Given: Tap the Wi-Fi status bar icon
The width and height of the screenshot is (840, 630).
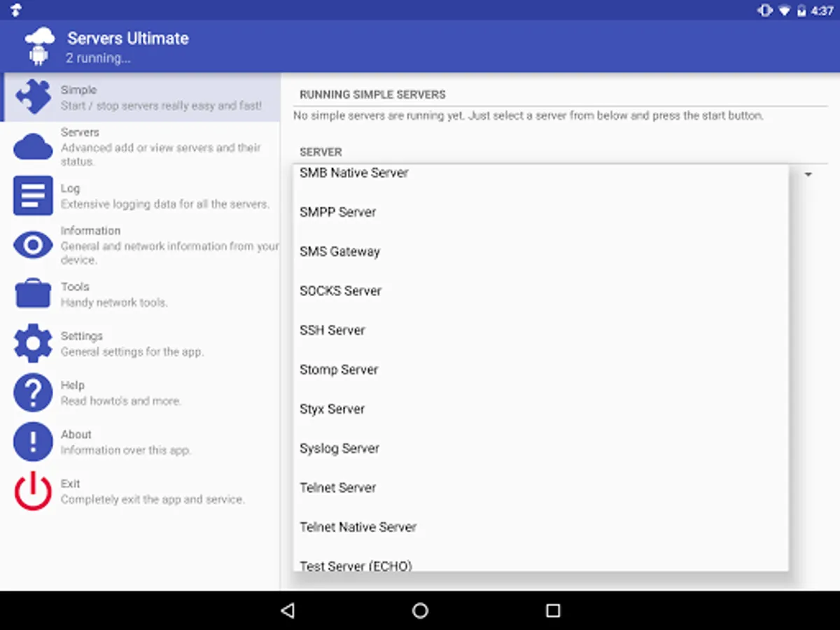Looking at the screenshot, I should click(x=785, y=10).
